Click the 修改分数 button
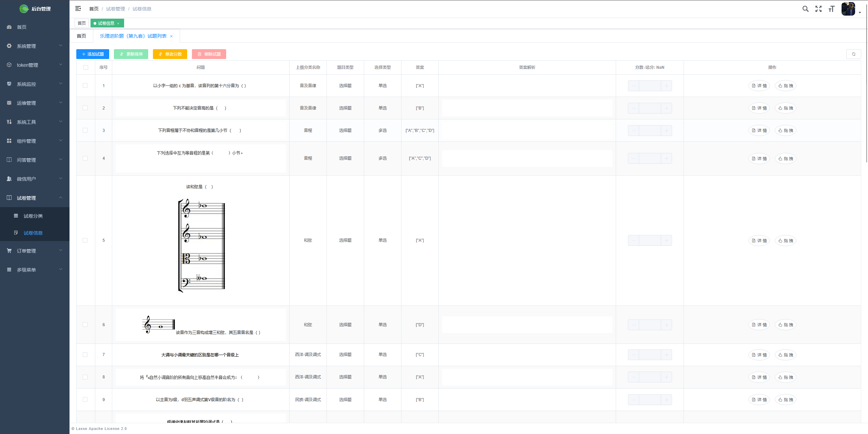 (170, 54)
